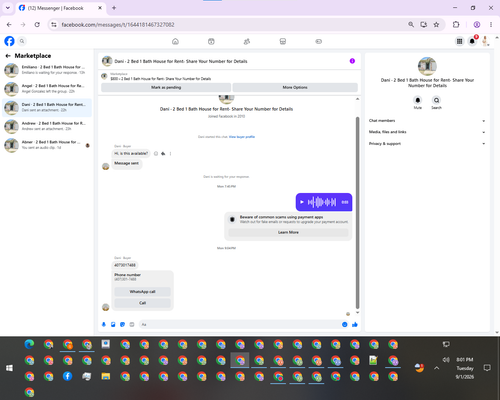
Task: Select the Messenger | Facebook tab
Action: click(x=61, y=8)
